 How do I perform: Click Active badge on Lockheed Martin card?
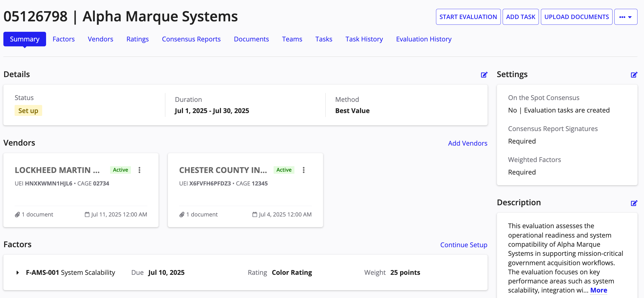(x=120, y=170)
